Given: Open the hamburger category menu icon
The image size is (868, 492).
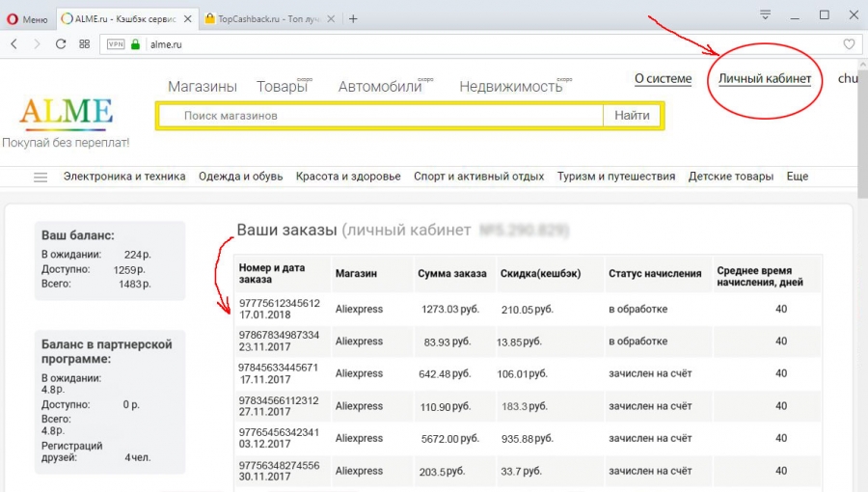Looking at the screenshot, I should (x=41, y=178).
